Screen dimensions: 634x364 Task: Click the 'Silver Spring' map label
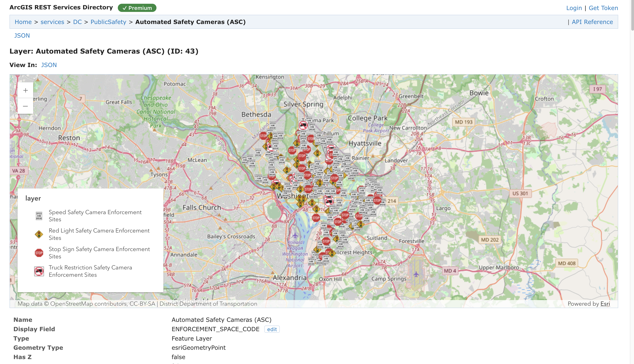(303, 104)
